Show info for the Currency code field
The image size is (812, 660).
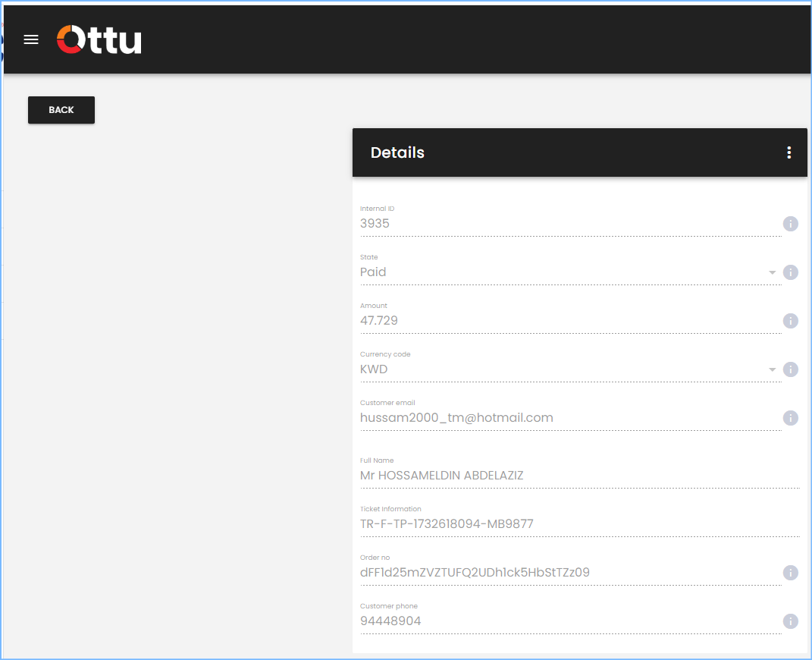coord(790,369)
